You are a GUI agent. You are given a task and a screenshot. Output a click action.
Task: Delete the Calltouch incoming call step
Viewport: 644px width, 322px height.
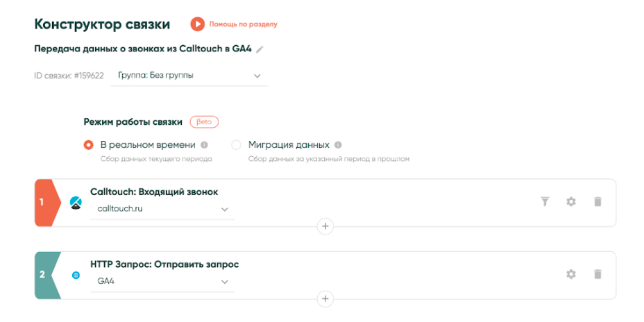tap(598, 201)
